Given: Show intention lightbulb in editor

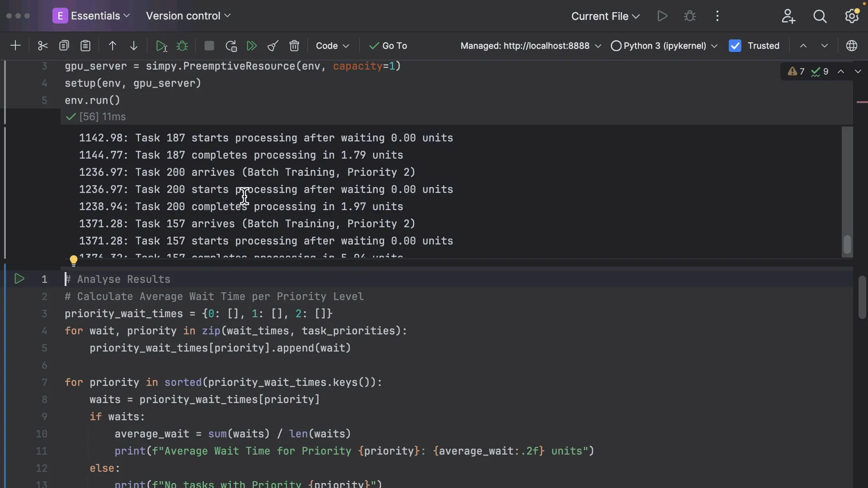Looking at the screenshot, I should (74, 261).
